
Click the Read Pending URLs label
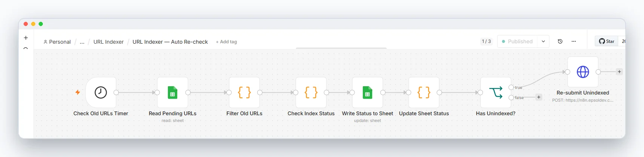(x=172, y=113)
